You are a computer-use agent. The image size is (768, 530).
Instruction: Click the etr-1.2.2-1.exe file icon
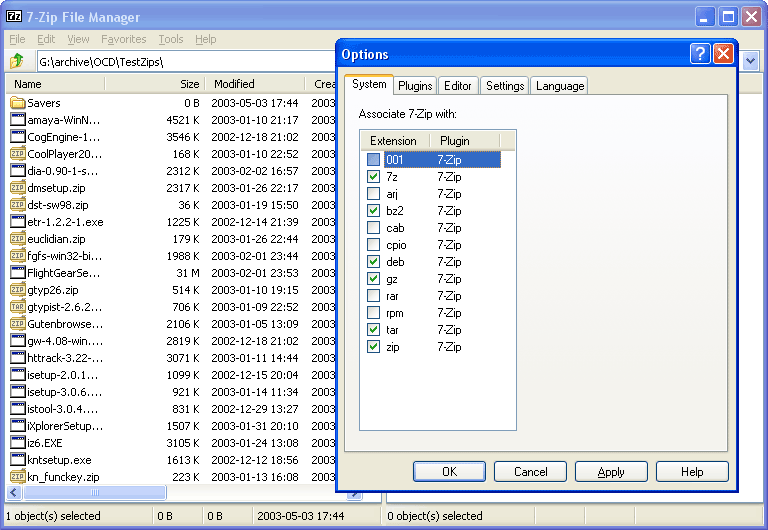[18, 221]
